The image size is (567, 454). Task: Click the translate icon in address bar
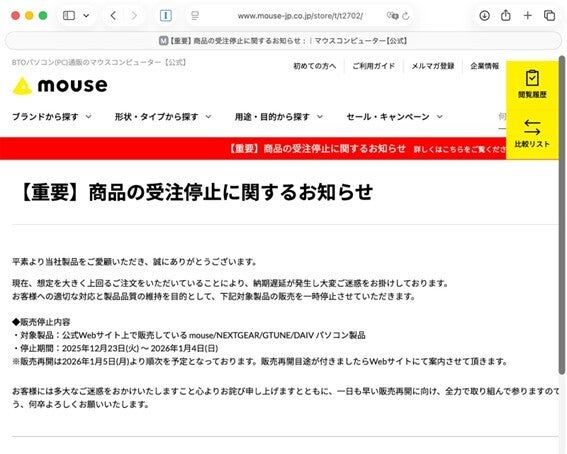point(392,16)
